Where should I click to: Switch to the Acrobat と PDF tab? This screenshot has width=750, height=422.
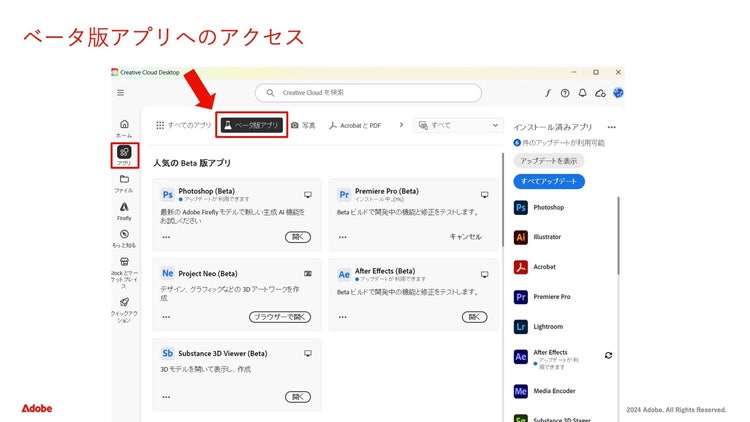(355, 125)
